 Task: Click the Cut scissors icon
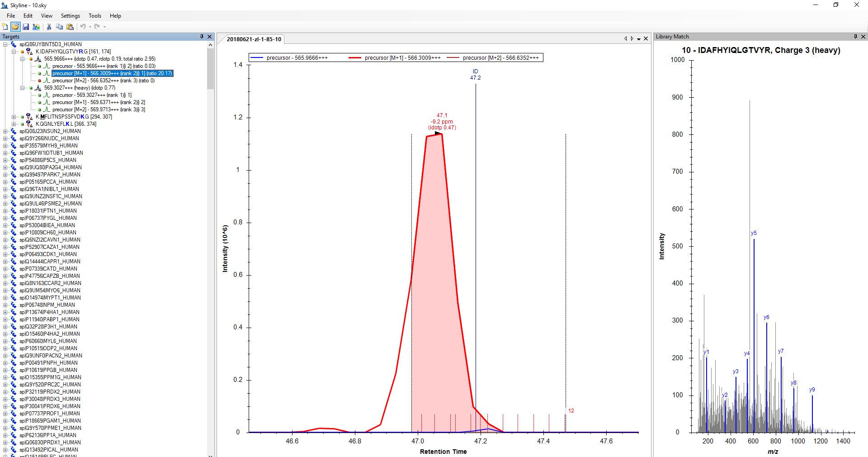click(49, 27)
